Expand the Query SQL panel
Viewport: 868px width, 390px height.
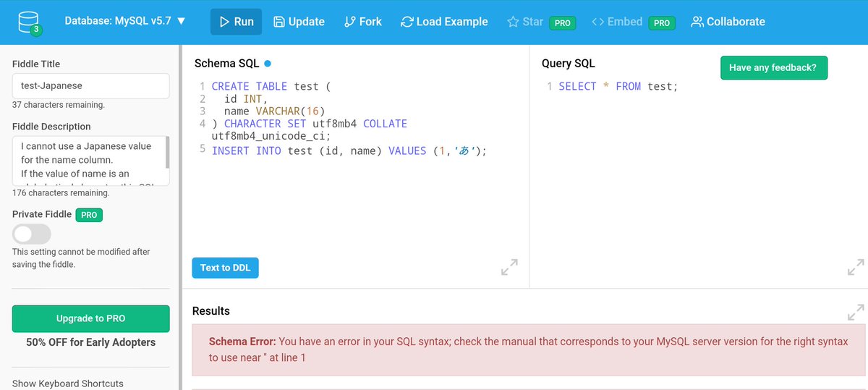point(856,267)
